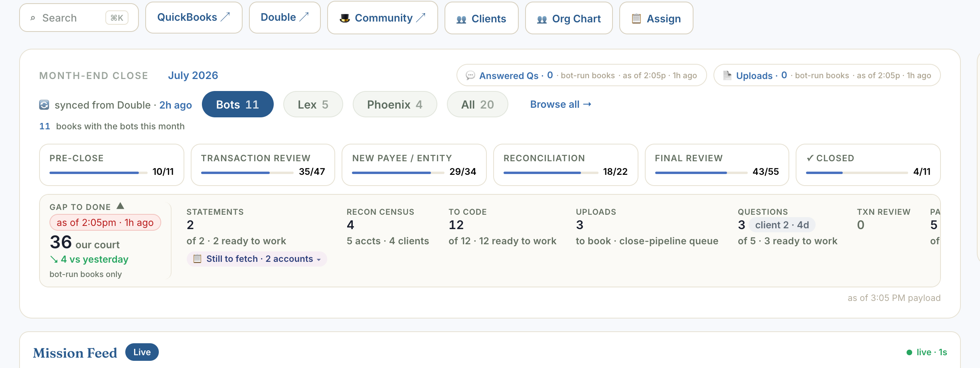The height and width of the screenshot is (368, 980).
Task: Click the clipboard icon on the Assign button
Action: pos(636,18)
